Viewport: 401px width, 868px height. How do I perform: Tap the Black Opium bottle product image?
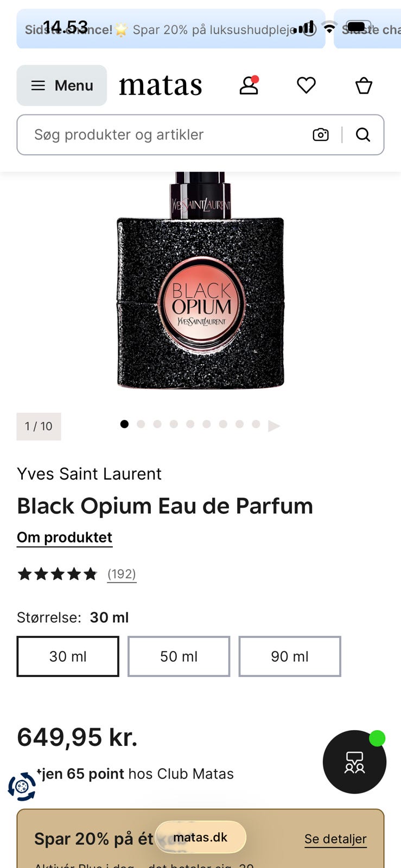pyautogui.click(x=201, y=280)
